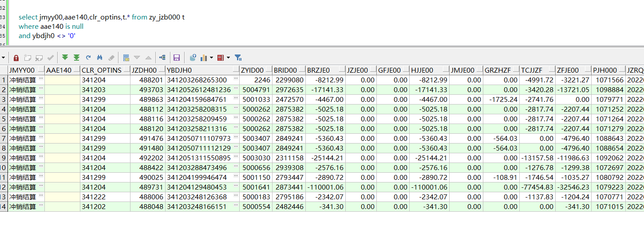Sort by the CLR_OPTINS column header
This screenshot has height=225, width=644.
[102, 70]
